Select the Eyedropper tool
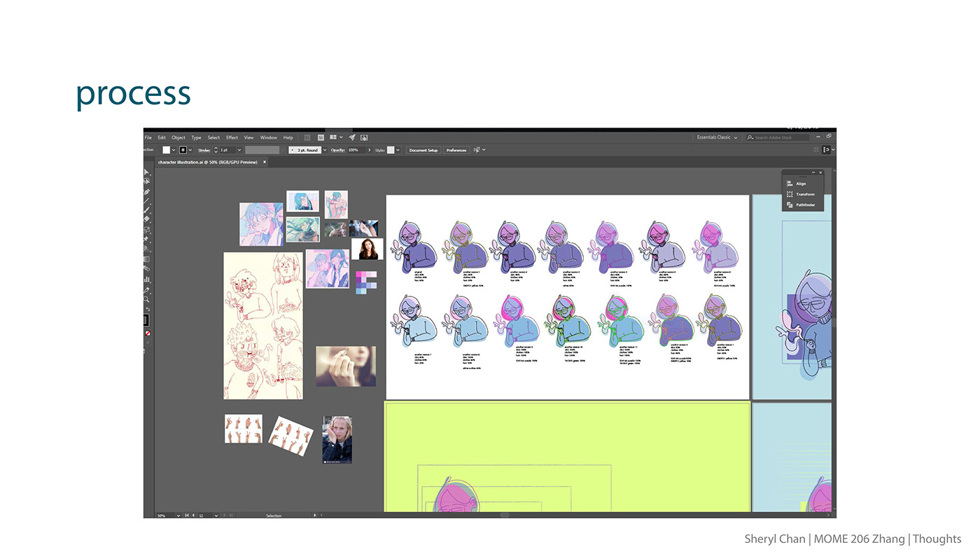 (x=146, y=289)
